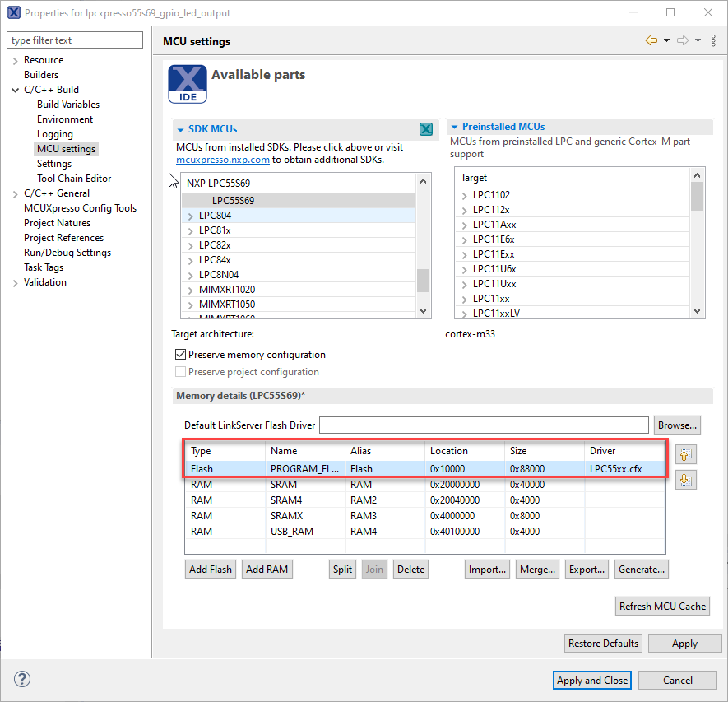Expand the LPC1102 target entry
Screen dimensions: 728x702
click(466, 194)
